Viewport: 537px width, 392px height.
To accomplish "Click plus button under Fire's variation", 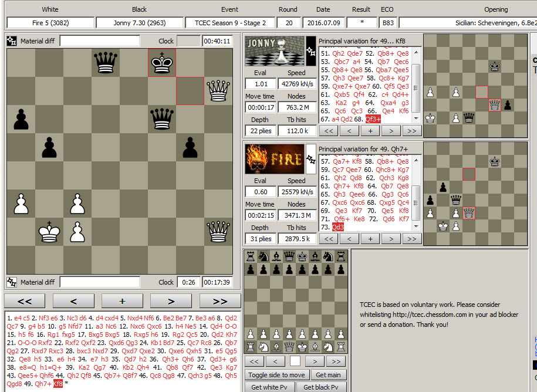I will click(x=370, y=239).
